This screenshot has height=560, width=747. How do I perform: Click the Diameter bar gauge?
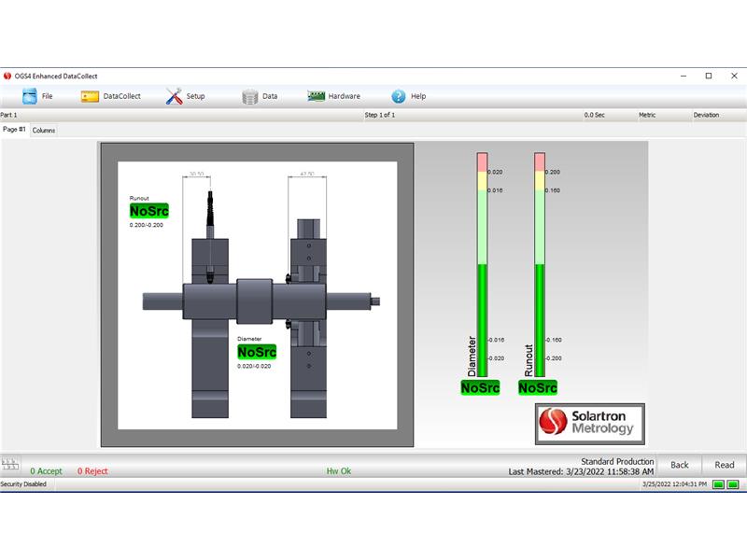tap(482, 265)
